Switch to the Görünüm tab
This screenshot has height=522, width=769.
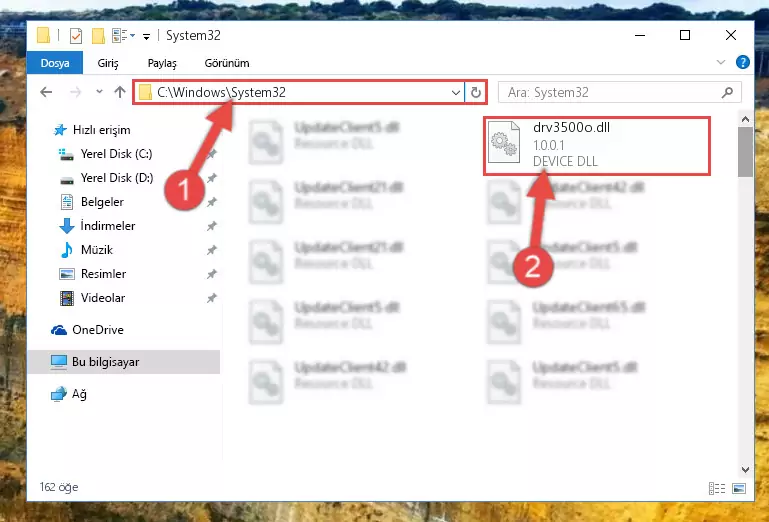pos(227,63)
